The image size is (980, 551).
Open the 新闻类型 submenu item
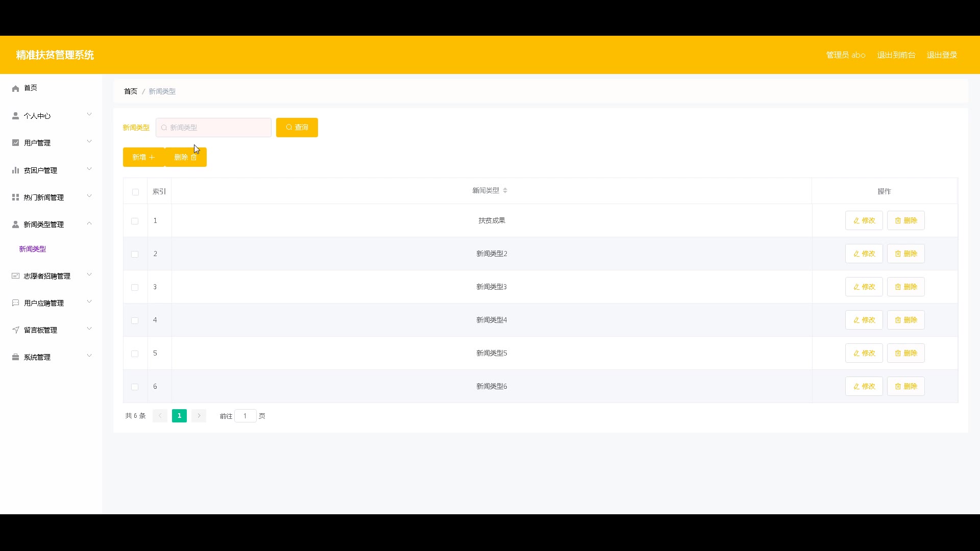click(x=33, y=249)
